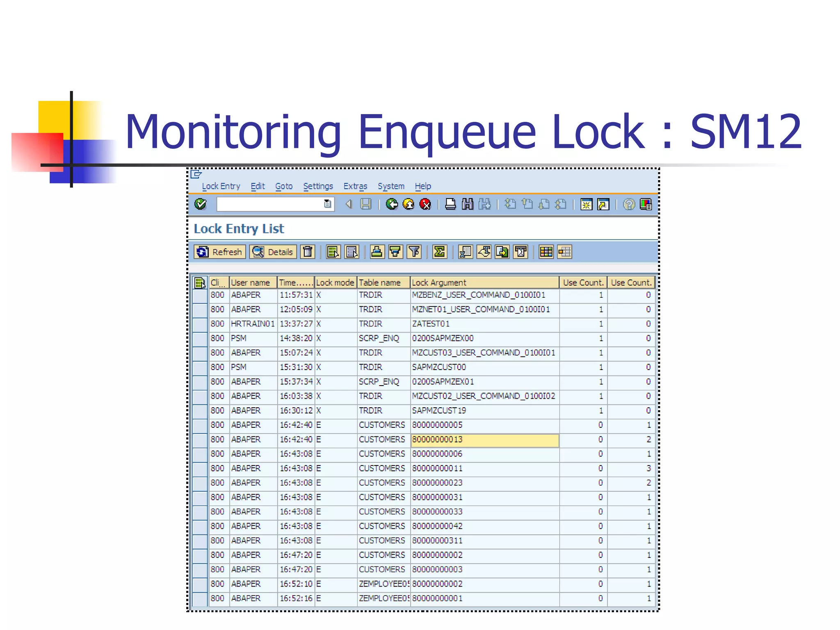Click the Select All rows icon

[x=333, y=252]
